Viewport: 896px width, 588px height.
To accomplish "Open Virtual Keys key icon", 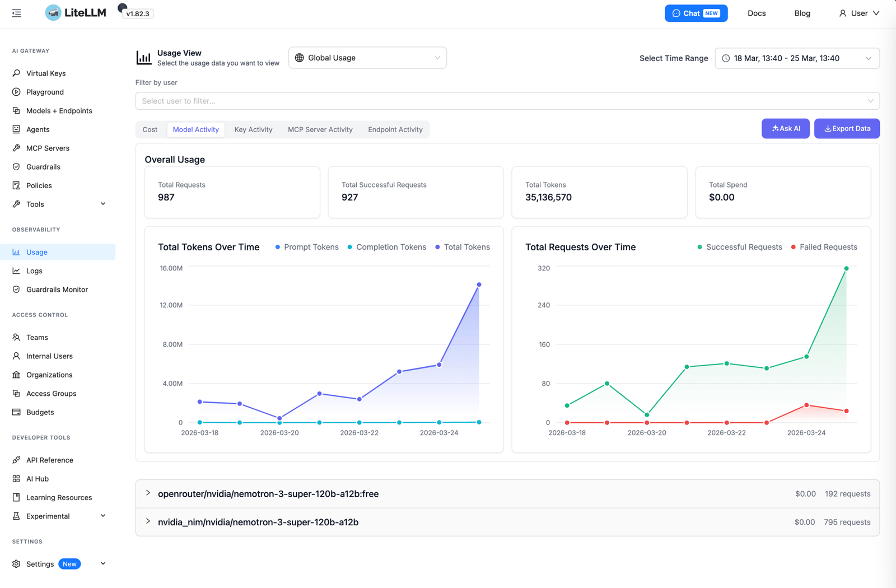I will (16, 73).
